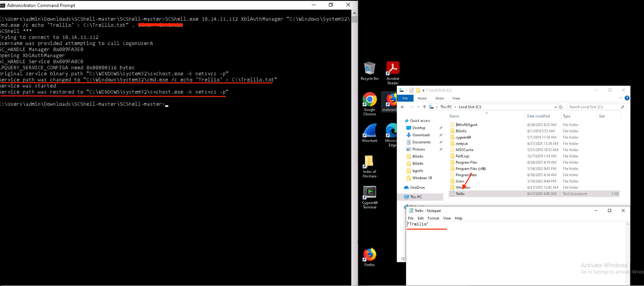Click This PC in the address breadcrumb
Screen dimensions: 644x286
pyautogui.click(x=446, y=107)
